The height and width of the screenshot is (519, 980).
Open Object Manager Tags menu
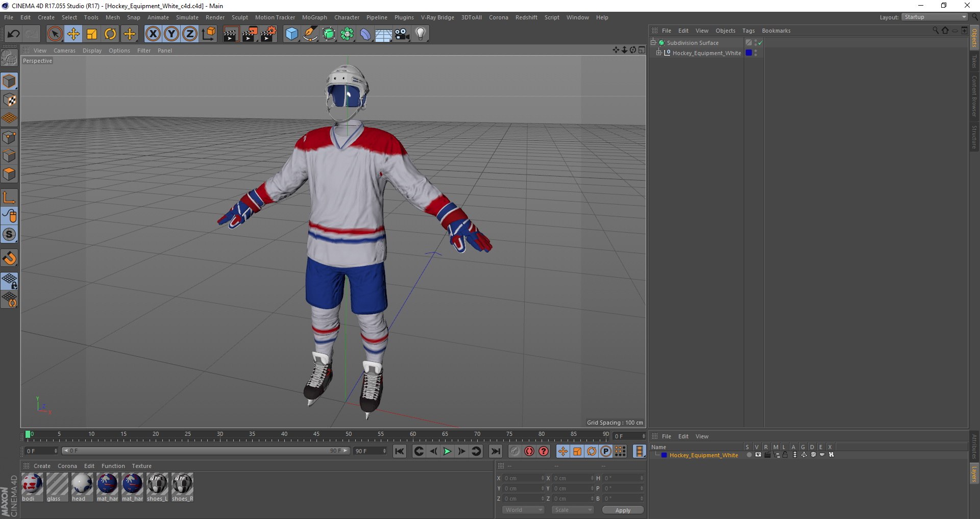pos(748,31)
